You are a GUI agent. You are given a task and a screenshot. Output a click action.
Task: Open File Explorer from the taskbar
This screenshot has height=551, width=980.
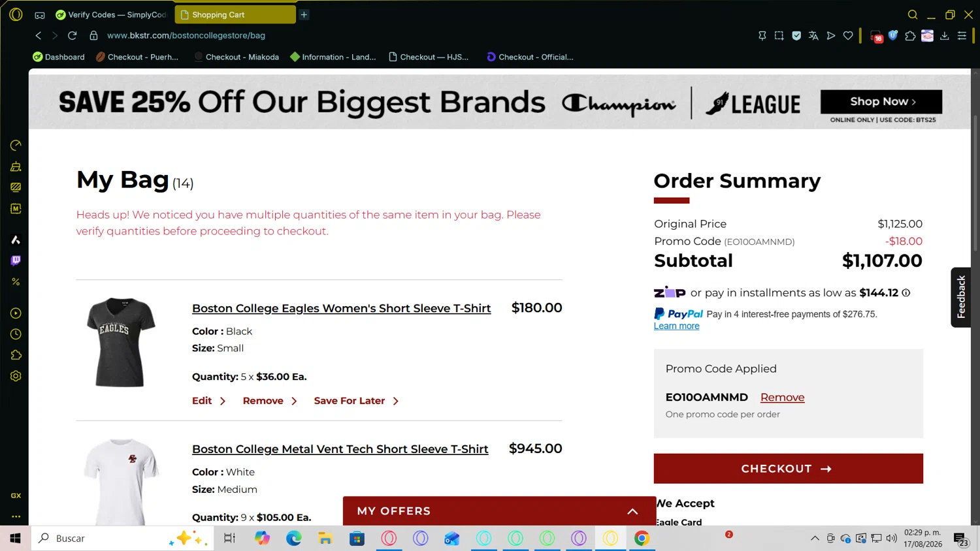(325, 539)
